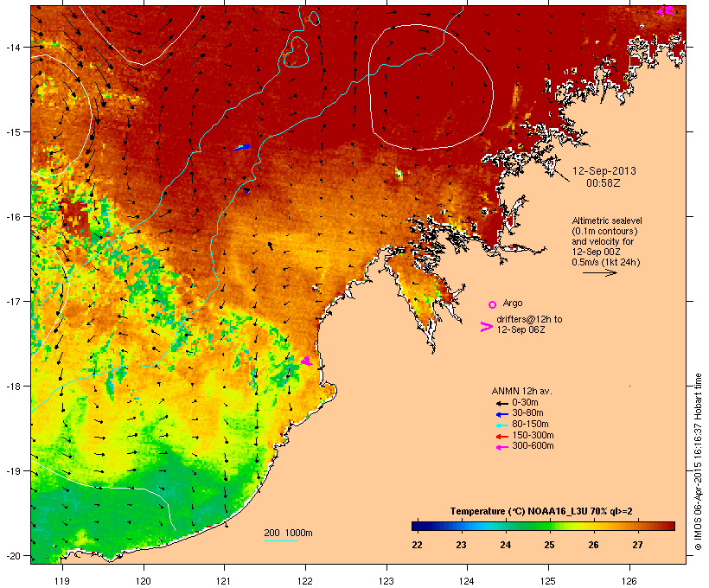Click the blue ANMN mooring arrow near 15°S
Viewport: 709px width, 588px height.
tap(242, 148)
